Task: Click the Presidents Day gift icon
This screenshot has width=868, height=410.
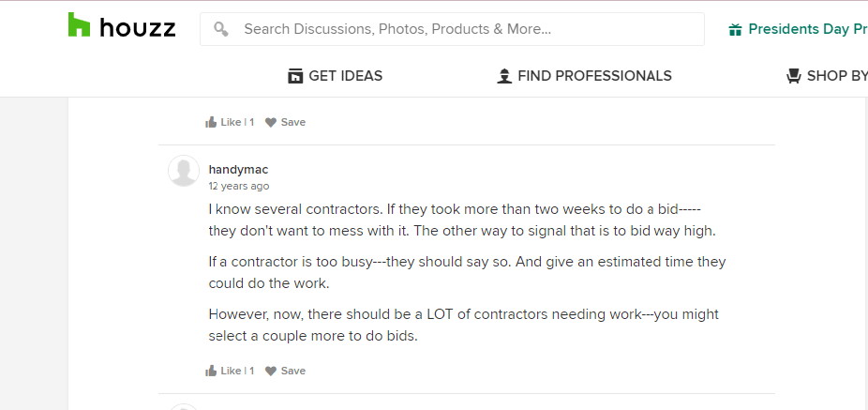Action: (x=735, y=29)
